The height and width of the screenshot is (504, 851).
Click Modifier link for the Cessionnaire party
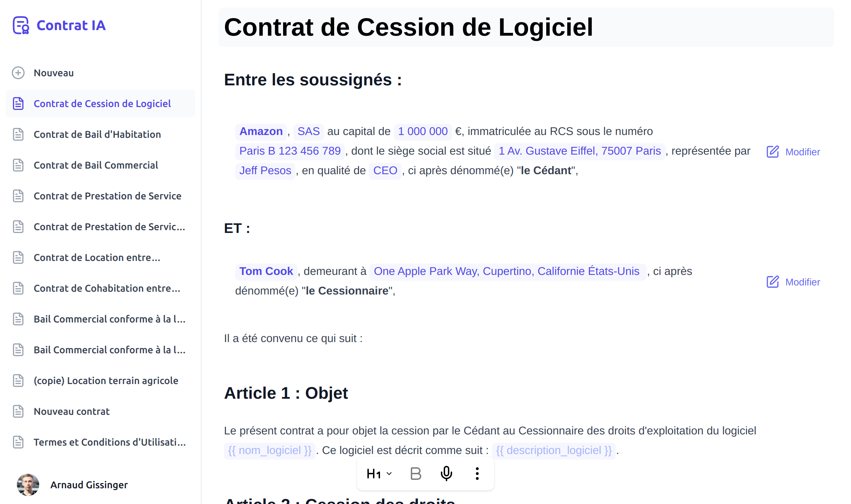pos(793,282)
